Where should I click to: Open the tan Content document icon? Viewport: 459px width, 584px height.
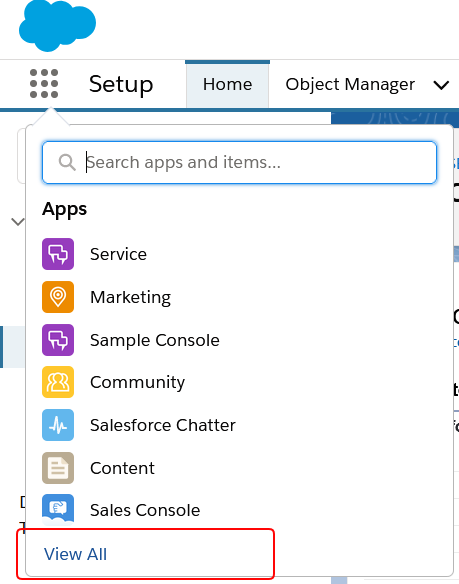58,468
